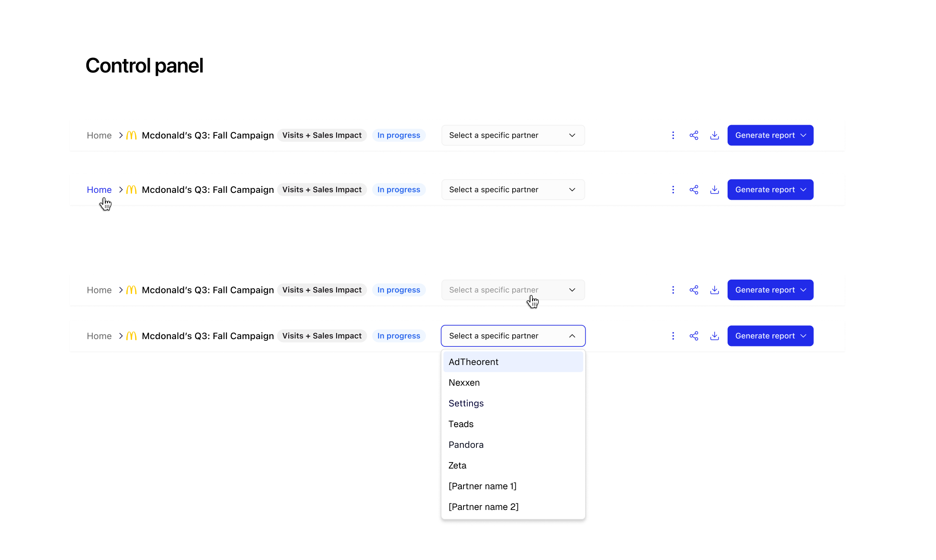936x560 pixels.
Task: Click the blue highlighted Home breadcrumb link
Action: [99, 190]
